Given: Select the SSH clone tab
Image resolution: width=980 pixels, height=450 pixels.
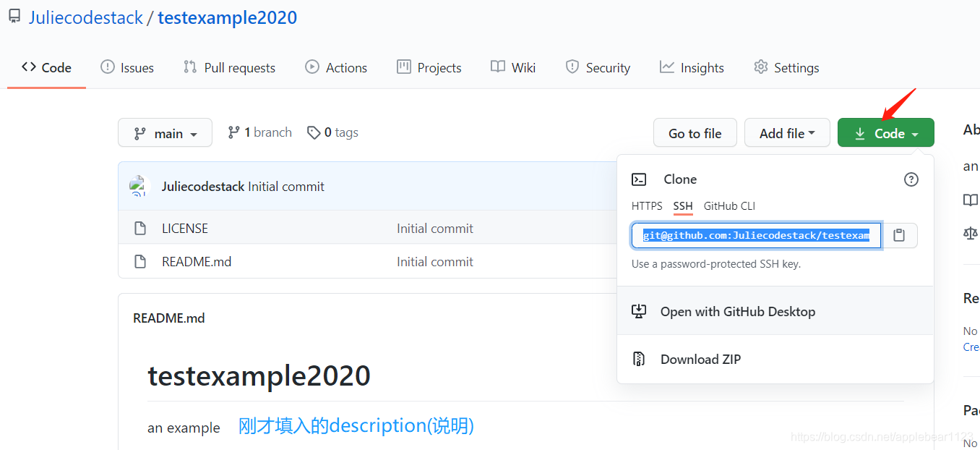Looking at the screenshot, I should coord(683,206).
